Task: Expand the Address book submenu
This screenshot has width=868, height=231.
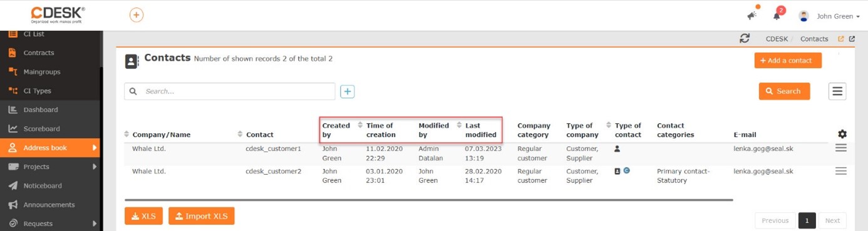Action: [x=95, y=148]
